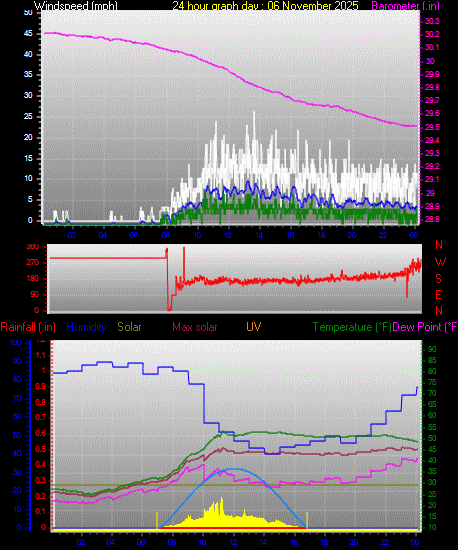
Task: Click '0.3' on the red rainfall axis
Action: [41, 480]
